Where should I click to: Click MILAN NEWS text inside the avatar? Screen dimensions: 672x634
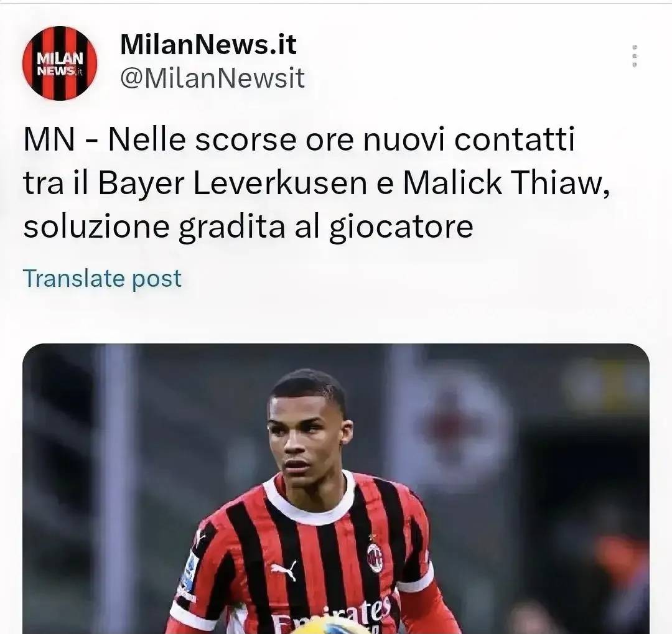[60, 64]
